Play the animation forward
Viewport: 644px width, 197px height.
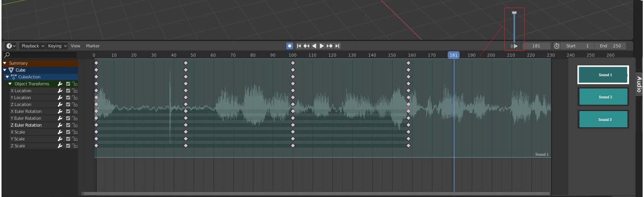click(x=322, y=46)
